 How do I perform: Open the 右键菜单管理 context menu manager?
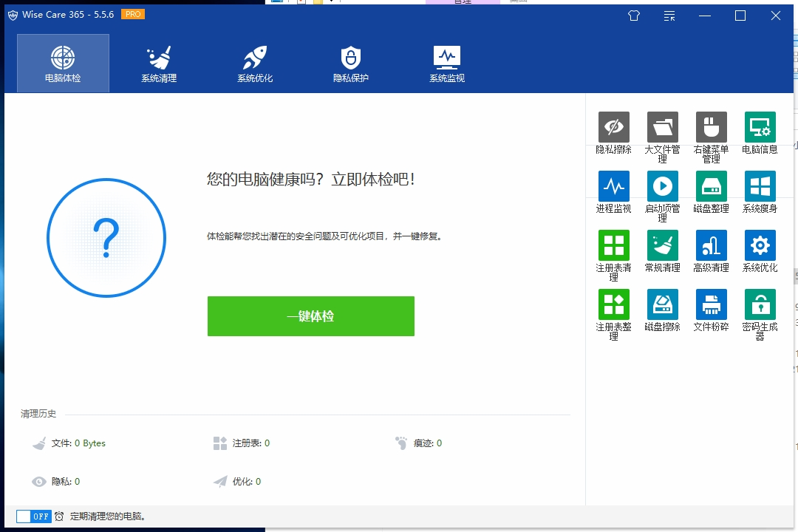pos(711,127)
